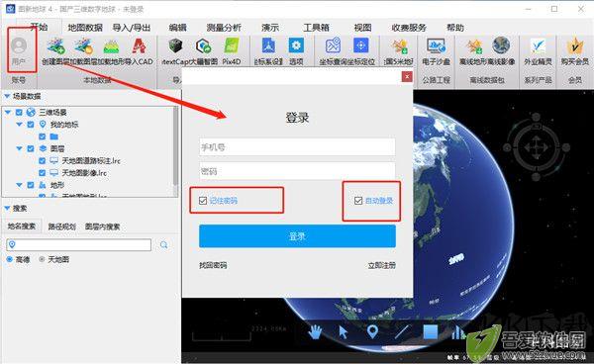Screen dimensions: 594x364
Task: Click the 离线影像 globe icon
Action: click(x=501, y=46)
